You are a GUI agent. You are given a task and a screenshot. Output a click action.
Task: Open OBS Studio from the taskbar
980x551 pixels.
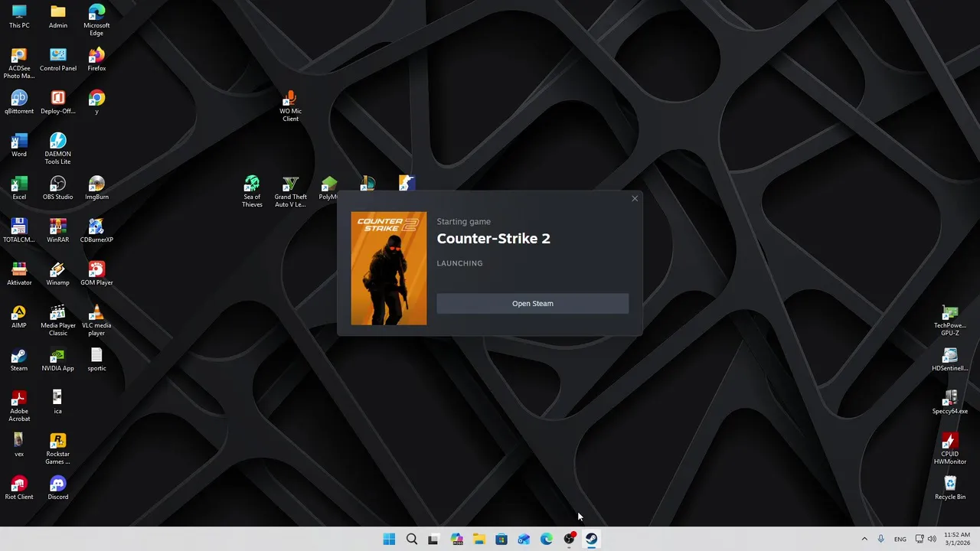pyautogui.click(x=569, y=539)
